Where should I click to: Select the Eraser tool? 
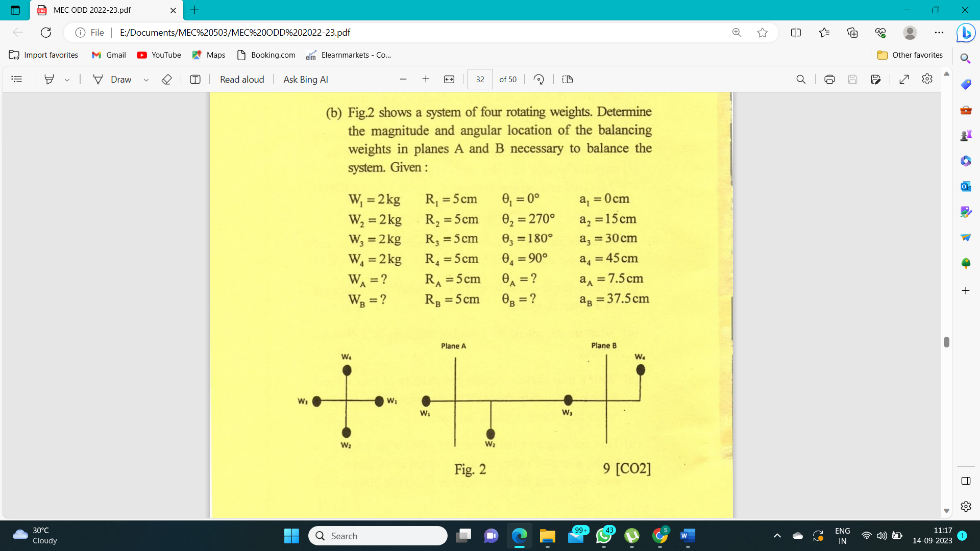[x=166, y=79]
